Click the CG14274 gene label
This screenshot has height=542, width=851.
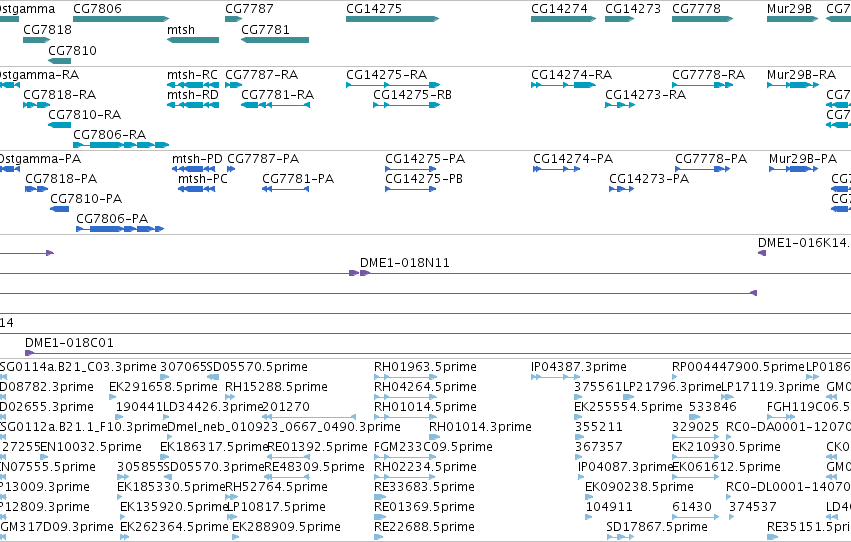pyautogui.click(x=559, y=9)
